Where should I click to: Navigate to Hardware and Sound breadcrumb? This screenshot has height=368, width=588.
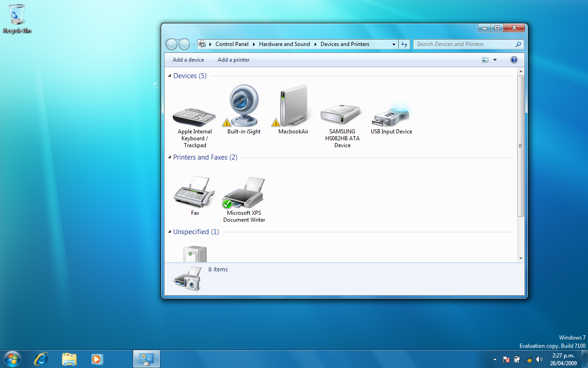click(284, 44)
